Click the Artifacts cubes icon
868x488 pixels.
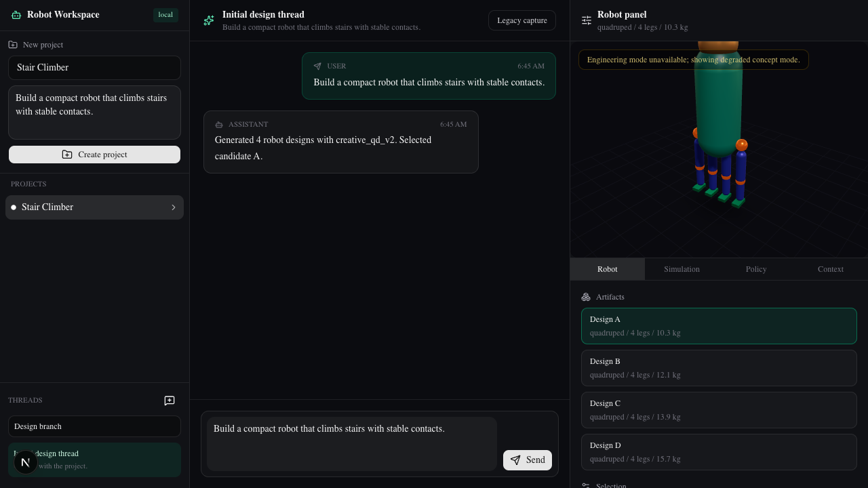click(x=586, y=297)
